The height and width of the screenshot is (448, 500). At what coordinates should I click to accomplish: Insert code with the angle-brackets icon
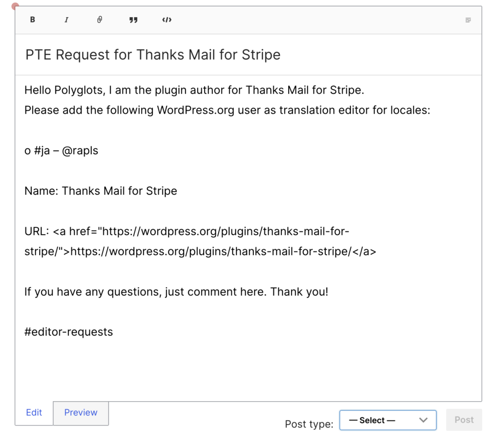click(167, 20)
